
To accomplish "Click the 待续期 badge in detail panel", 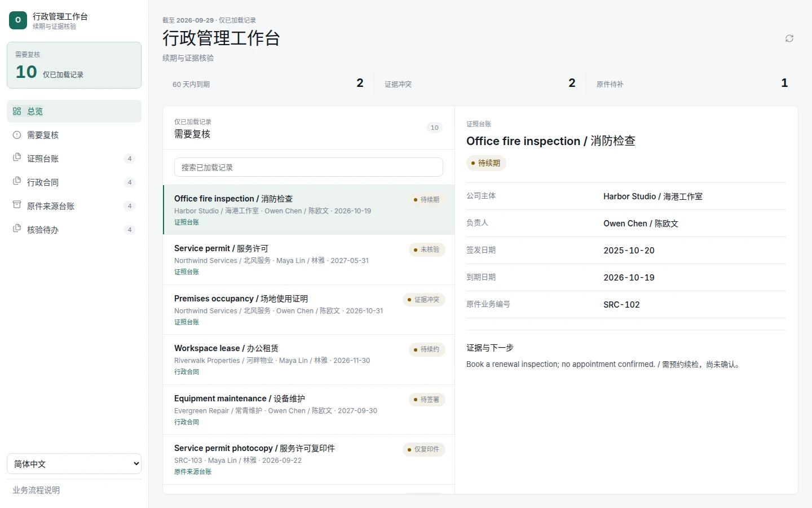I will coord(486,163).
